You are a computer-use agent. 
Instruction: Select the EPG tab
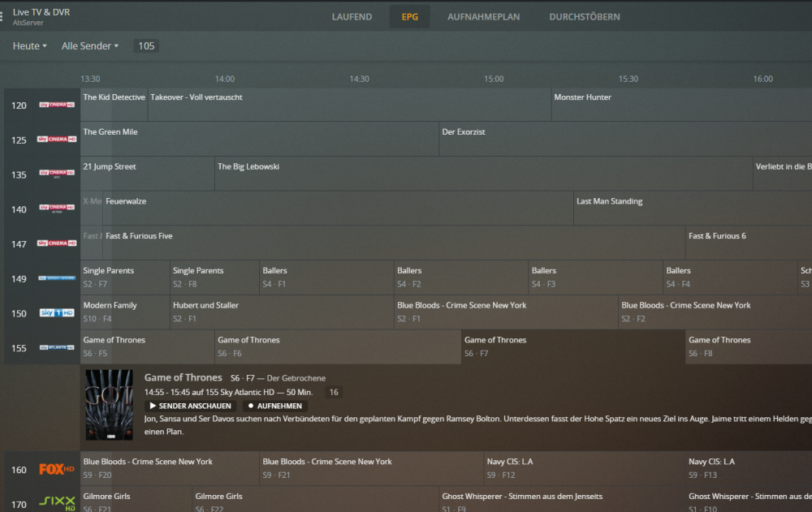click(x=409, y=16)
